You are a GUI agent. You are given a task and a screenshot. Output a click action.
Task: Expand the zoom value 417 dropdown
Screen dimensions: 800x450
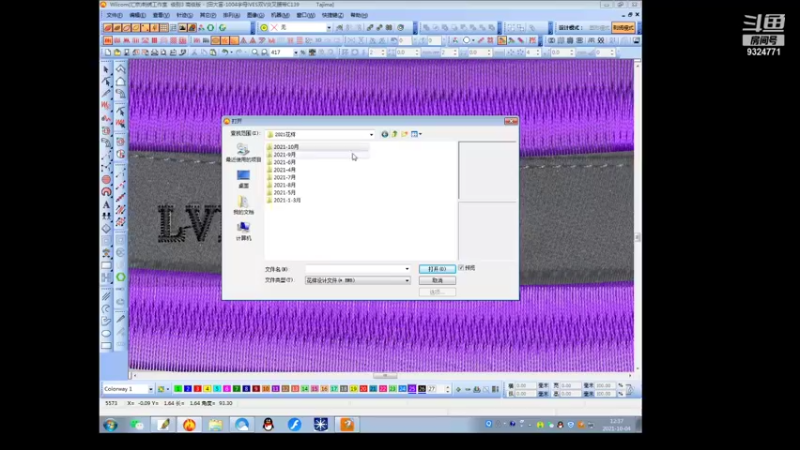click(295, 53)
